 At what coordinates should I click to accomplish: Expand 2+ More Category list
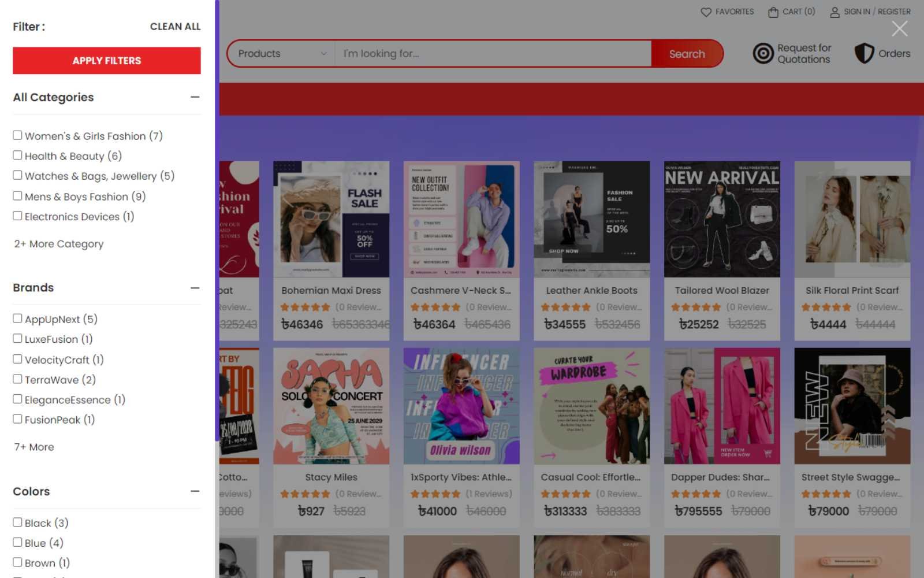click(59, 244)
